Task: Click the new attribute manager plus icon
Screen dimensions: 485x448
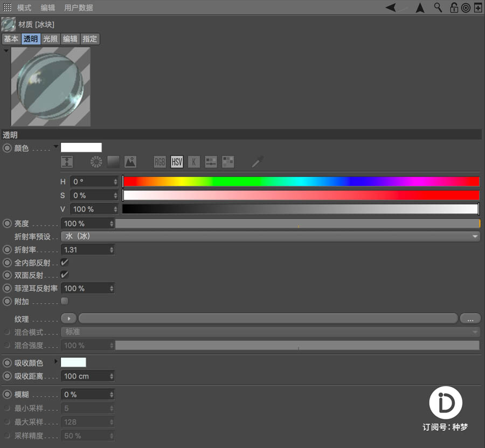Action: [x=477, y=8]
